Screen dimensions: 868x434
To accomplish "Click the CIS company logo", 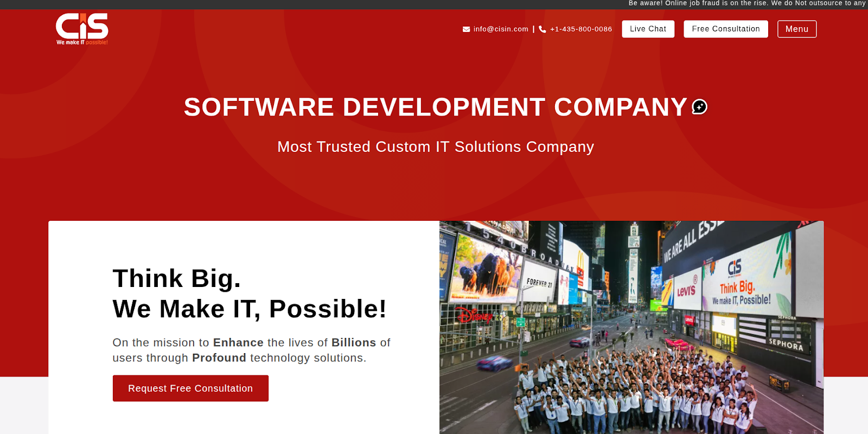I will point(82,29).
